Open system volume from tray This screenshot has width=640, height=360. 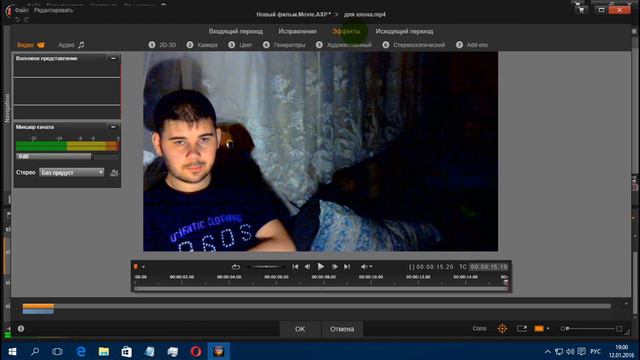[571, 351]
